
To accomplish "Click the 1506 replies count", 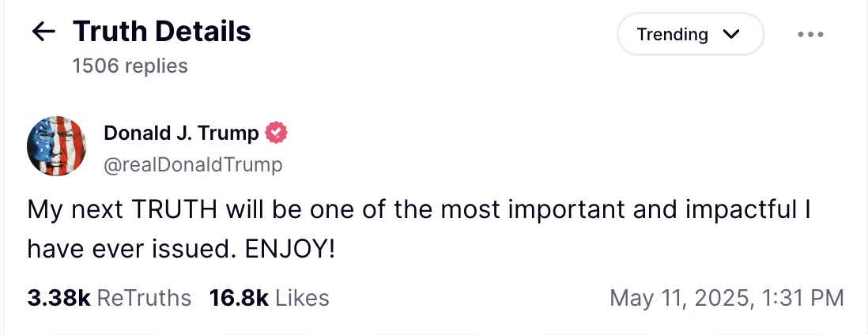I will point(130,66).
